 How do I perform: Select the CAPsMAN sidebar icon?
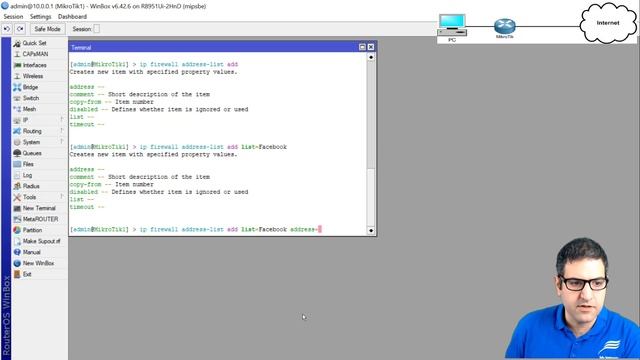[x=17, y=54]
